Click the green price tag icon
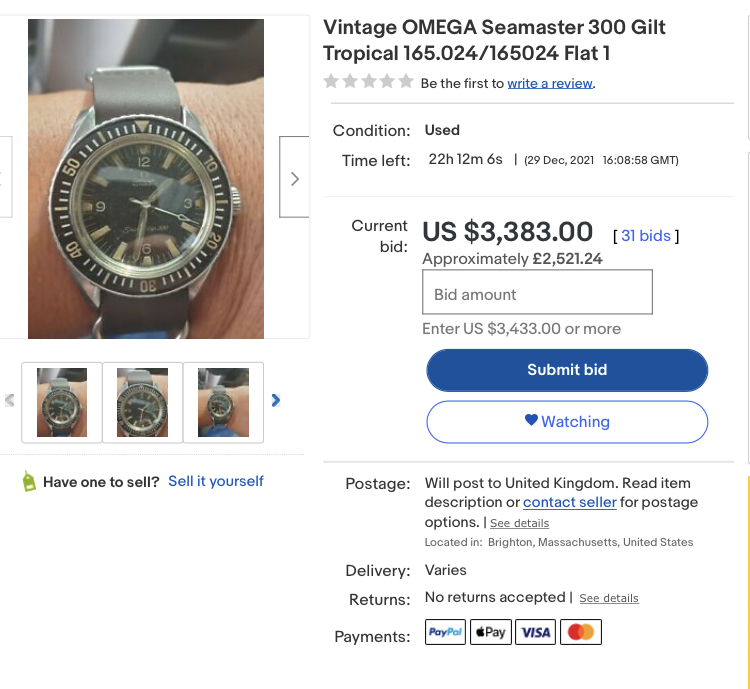 coord(29,481)
